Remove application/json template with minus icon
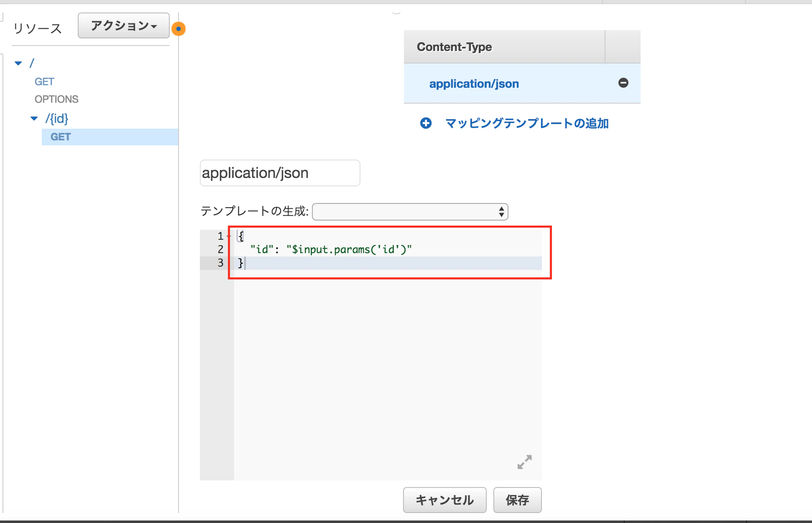Image resolution: width=812 pixels, height=523 pixels. pyautogui.click(x=623, y=83)
